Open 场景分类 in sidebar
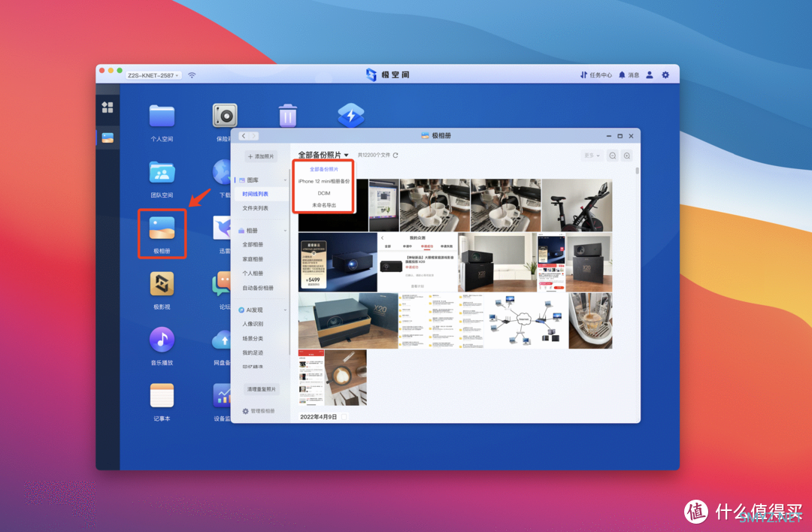This screenshot has height=532, width=812. [x=253, y=338]
